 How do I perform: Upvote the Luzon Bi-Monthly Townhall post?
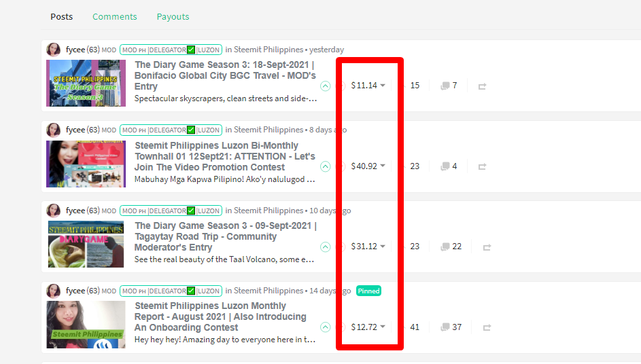pyautogui.click(x=326, y=166)
